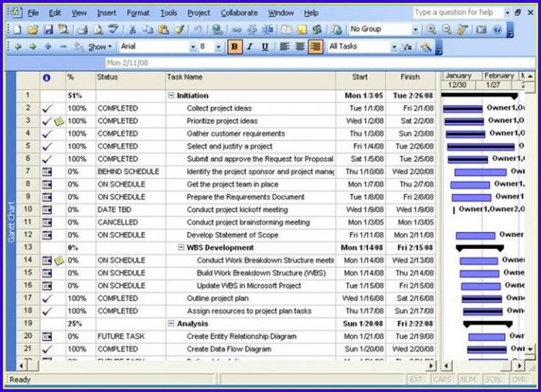Screen dimensions: 541x392
Task: Click the Zoom In magnifier
Action: [x=431, y=29]
